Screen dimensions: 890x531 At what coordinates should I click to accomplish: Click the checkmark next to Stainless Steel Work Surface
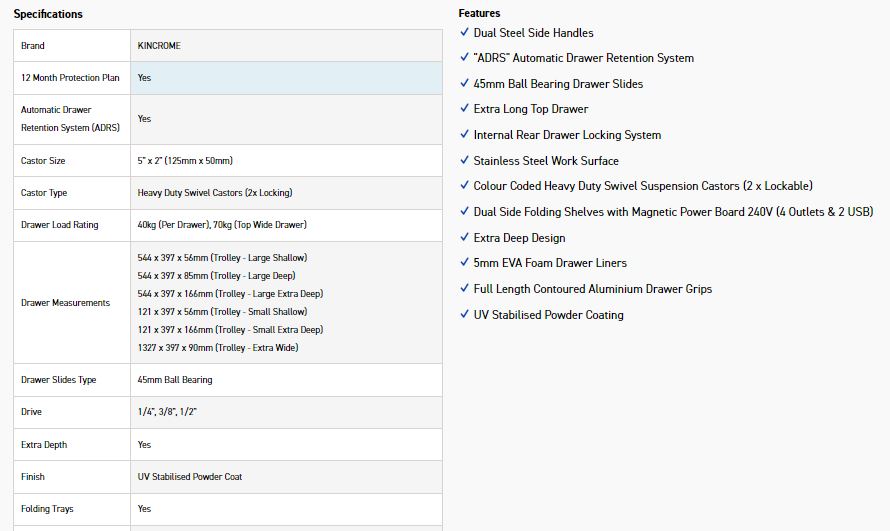coord(464,161)
